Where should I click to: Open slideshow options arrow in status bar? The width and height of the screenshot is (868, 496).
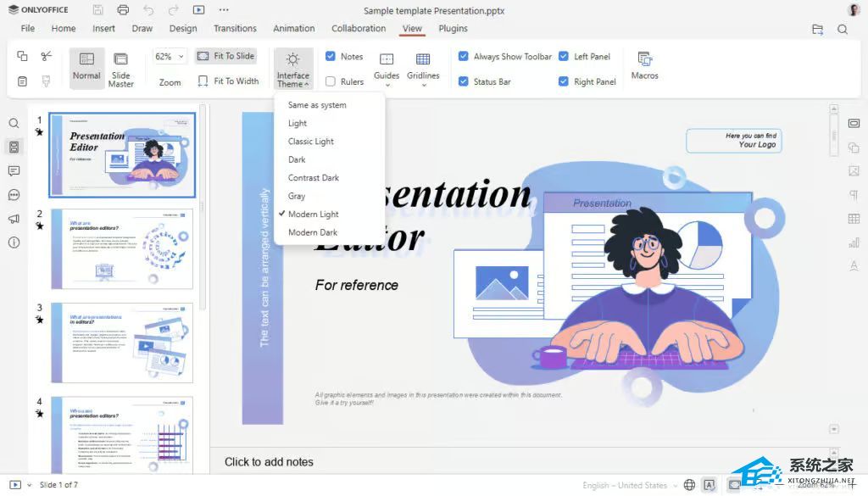coord(30,485)
